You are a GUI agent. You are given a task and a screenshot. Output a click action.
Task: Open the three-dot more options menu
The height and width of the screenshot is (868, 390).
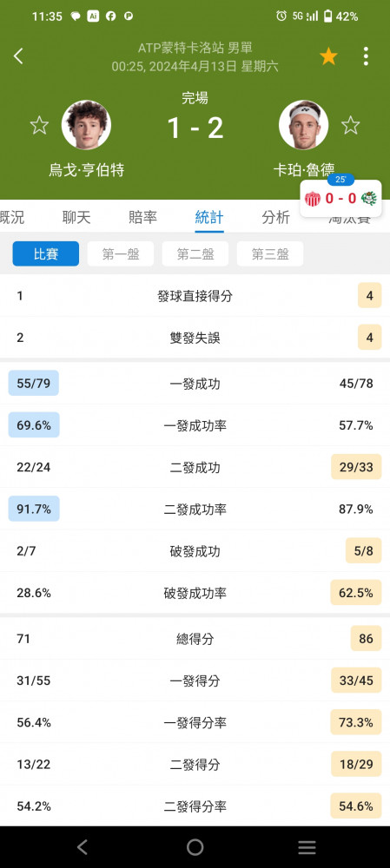(366, 56)
